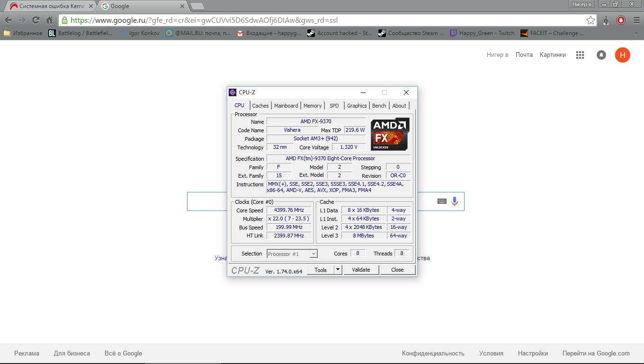The width and height of the screenshot is (644, 364).
Task: Open the Условия footer link
Action: [491, 354]
